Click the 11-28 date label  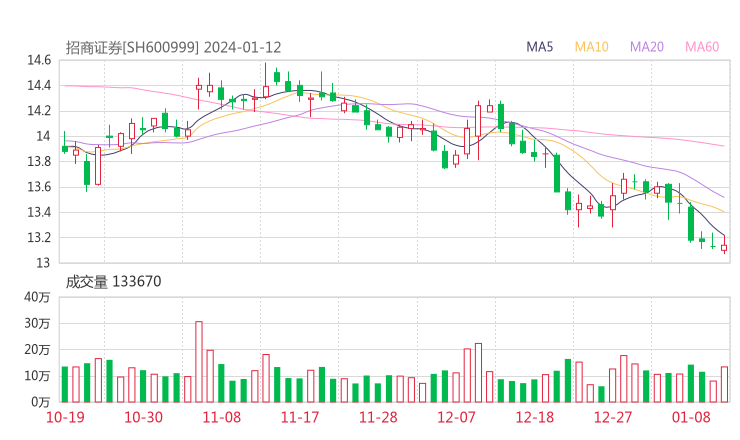[378, 417]
